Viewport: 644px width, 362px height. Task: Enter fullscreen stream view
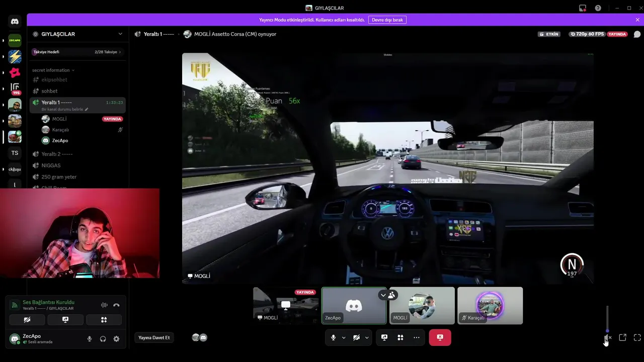coord(637,337)
